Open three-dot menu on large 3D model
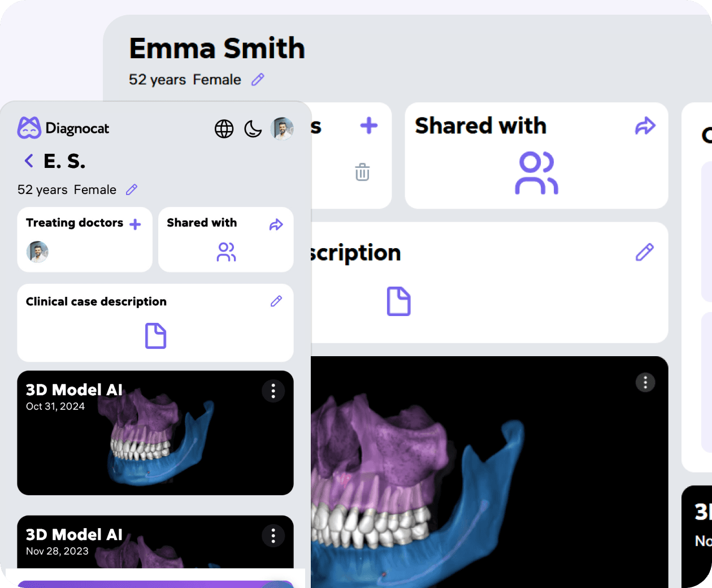This screenshot has width=712, height=588. (645, 382)
